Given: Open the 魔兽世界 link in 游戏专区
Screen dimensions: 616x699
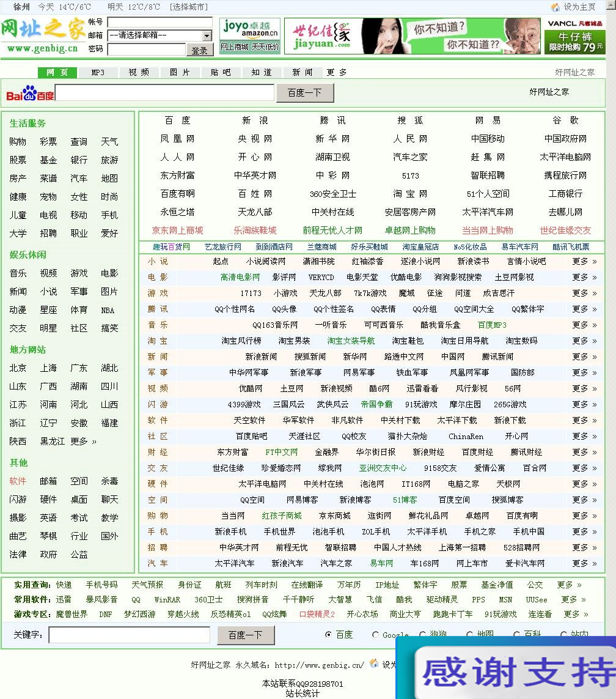Looking at the screenshot, I should (71, 614).
